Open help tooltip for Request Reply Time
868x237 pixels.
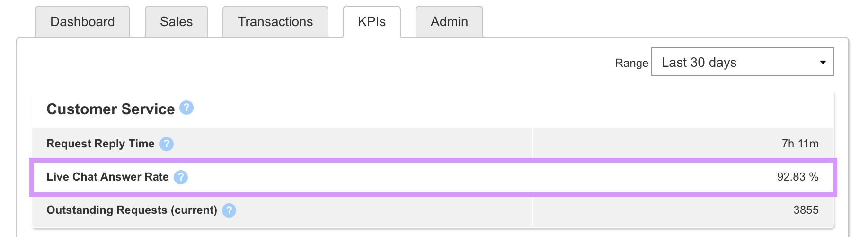(x=167, y=144)
